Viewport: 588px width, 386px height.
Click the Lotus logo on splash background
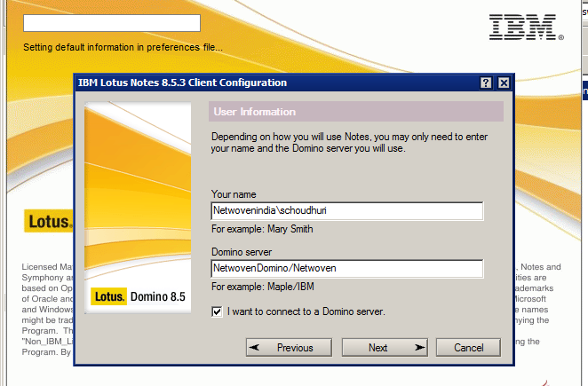pos(49,222)
